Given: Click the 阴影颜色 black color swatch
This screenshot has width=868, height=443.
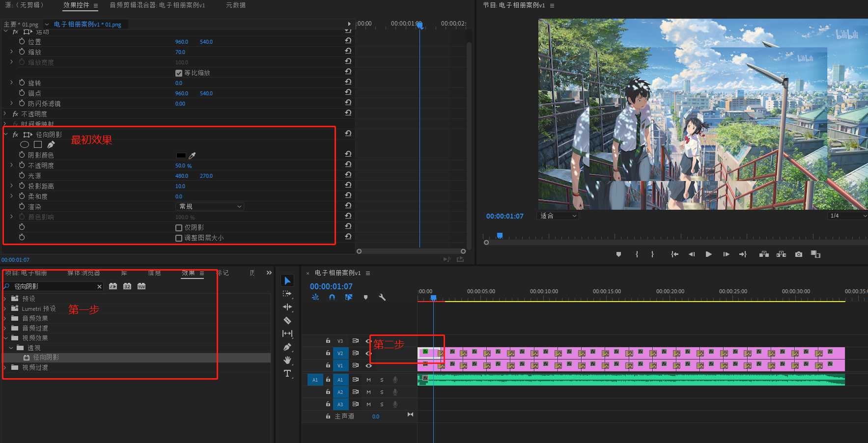Looking at the screenshot, I should click(181, 155).
